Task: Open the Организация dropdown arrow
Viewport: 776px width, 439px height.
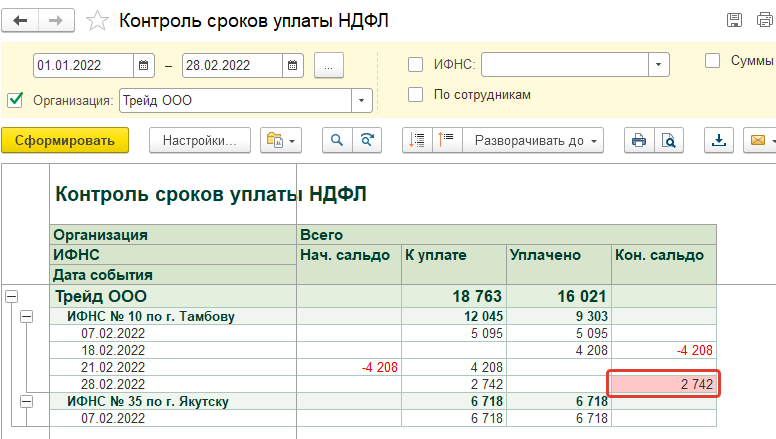Action: pos(361,100)
